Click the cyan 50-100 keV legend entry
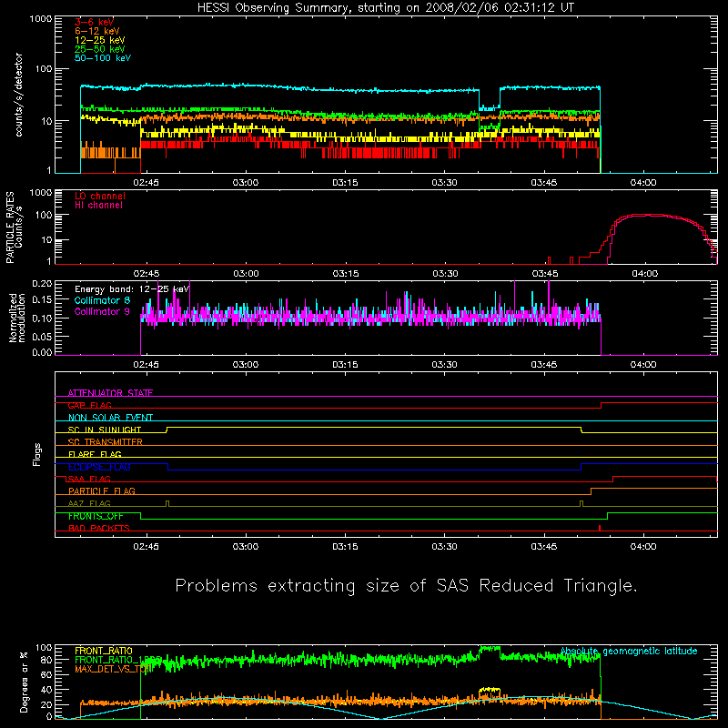The height and width of the screenshot is (728, 728). tap(103, 58)
